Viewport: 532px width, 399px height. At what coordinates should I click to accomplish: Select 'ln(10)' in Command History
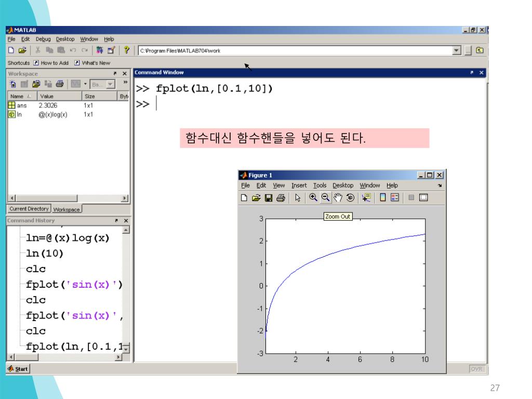45,254
